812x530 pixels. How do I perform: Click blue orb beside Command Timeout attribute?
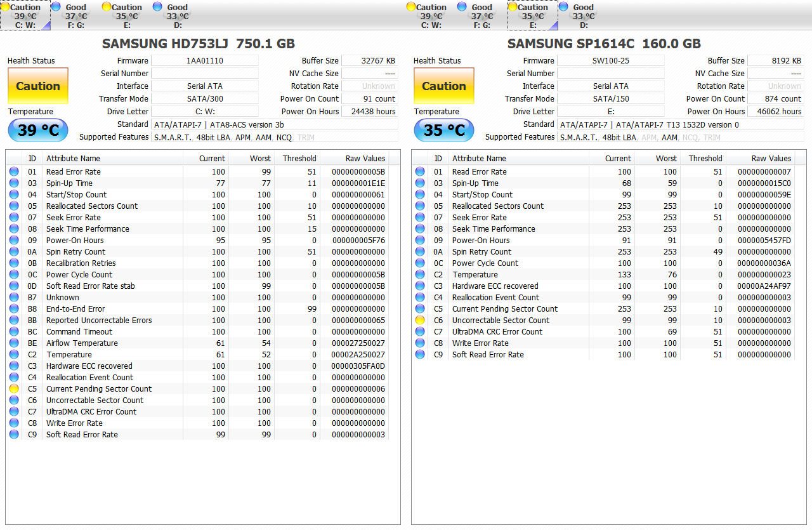(14, 331)
